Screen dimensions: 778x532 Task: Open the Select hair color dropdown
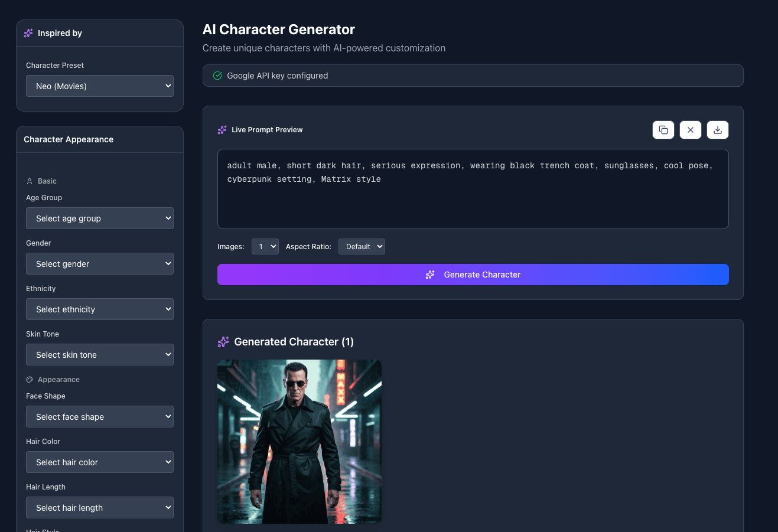(100, 462)
